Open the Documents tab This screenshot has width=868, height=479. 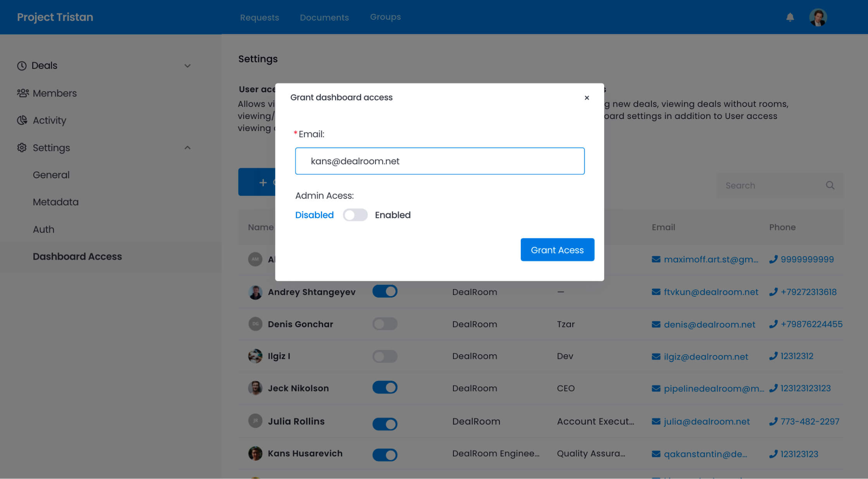[x=324, y=17]
